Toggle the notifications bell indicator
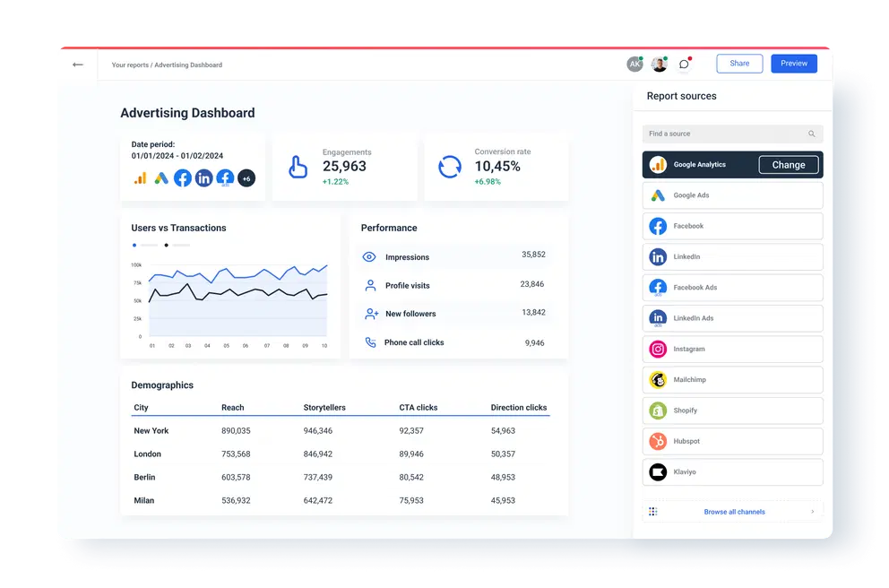 click(x=684, y=63)
